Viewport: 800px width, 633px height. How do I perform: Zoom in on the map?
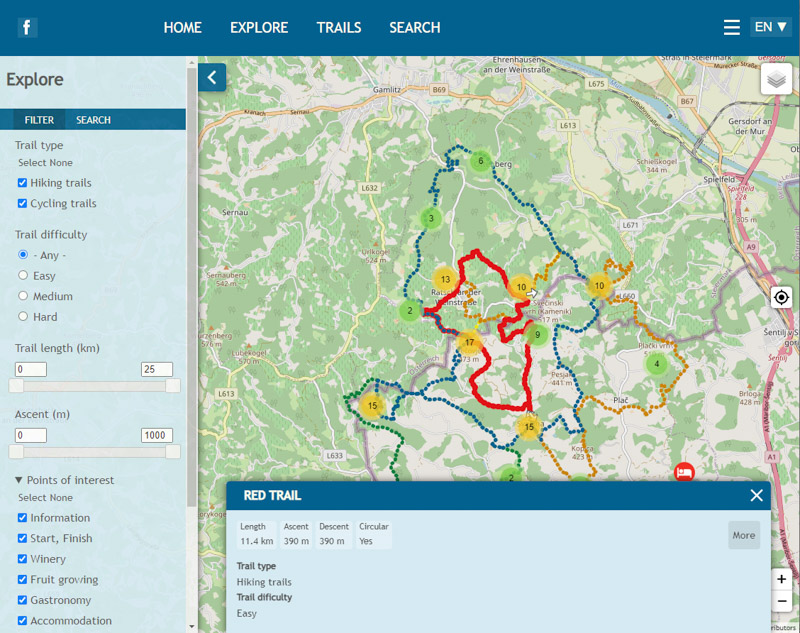point(781,579)
